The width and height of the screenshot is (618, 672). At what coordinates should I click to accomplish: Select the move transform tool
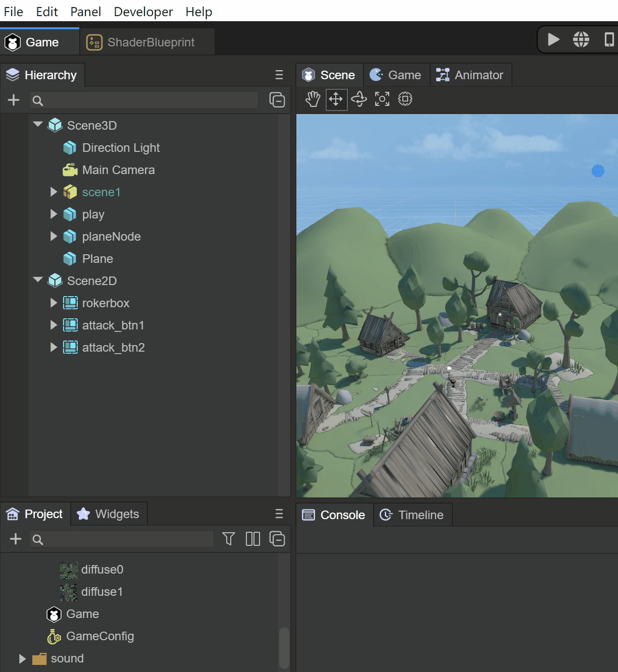click(x=336, y=99)
